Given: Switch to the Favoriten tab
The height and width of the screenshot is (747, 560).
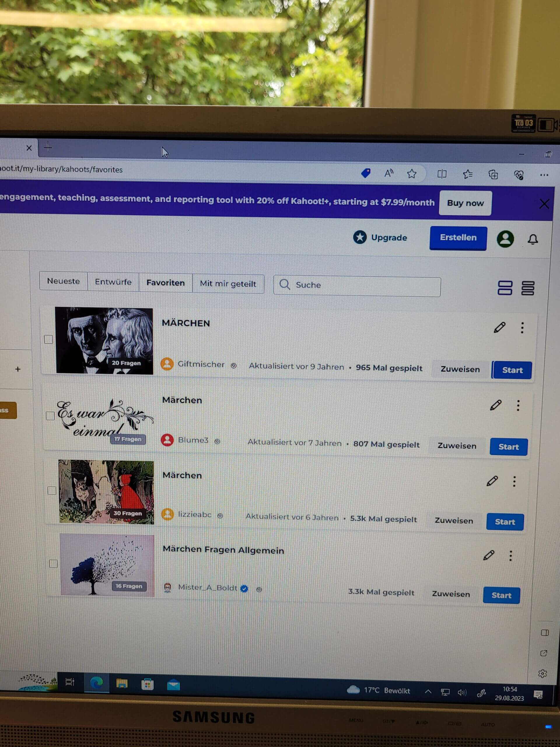Looking at the screenshot, I should [x=165, y=283].
